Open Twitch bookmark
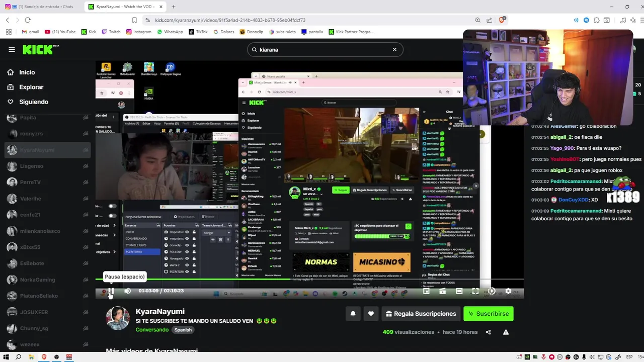 click(x=111, y=32)
